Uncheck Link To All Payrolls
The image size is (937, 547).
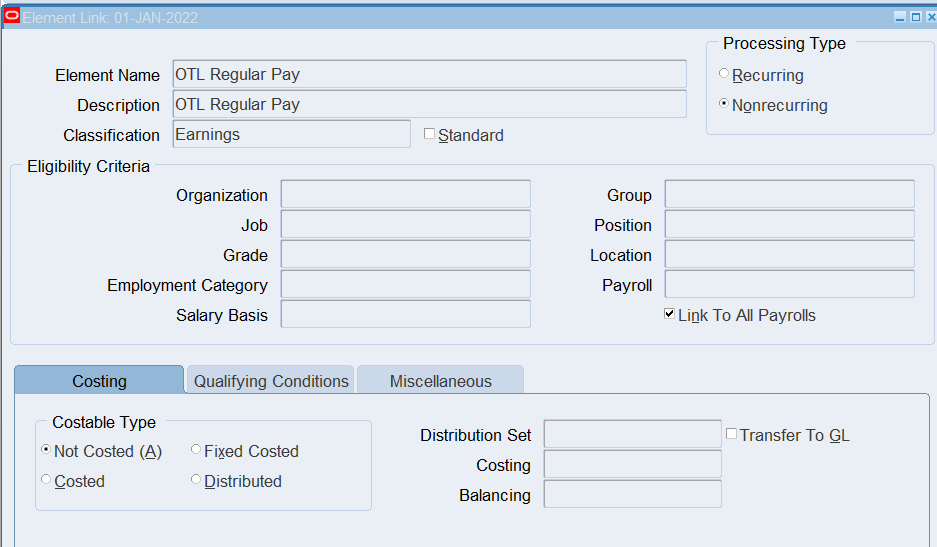tap(669, 314)
